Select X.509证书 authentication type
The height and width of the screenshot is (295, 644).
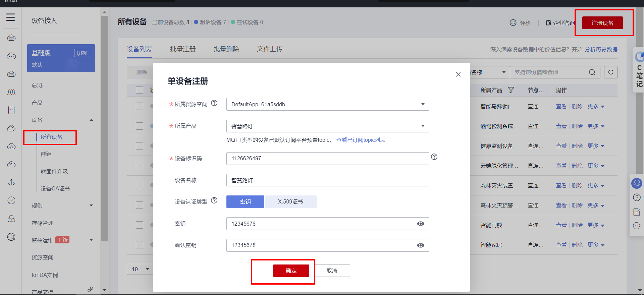(290, 202)
